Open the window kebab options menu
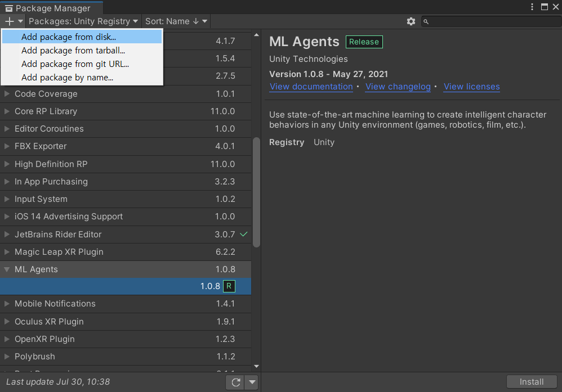The image size is (562, 392). 532,7
